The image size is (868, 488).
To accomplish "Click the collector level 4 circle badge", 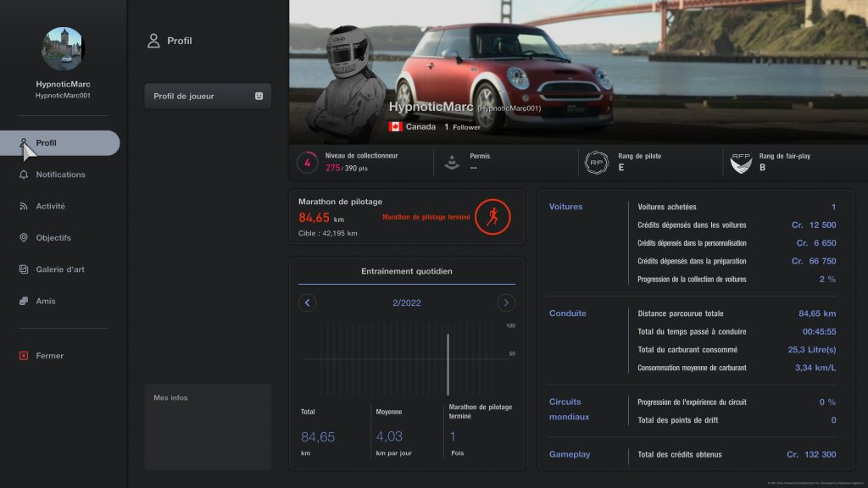I will (307, 162).
